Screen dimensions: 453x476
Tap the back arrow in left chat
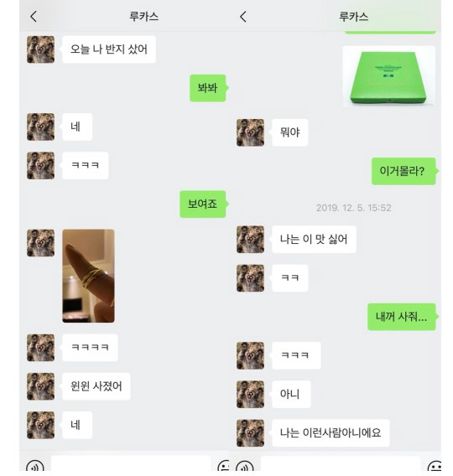pos(34,17)
